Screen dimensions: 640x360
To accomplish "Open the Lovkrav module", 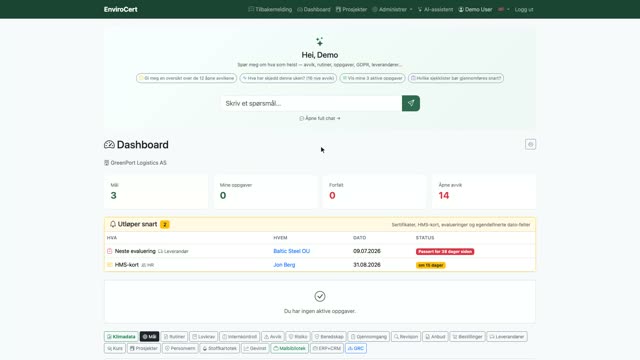I will (x=203, y=337).
